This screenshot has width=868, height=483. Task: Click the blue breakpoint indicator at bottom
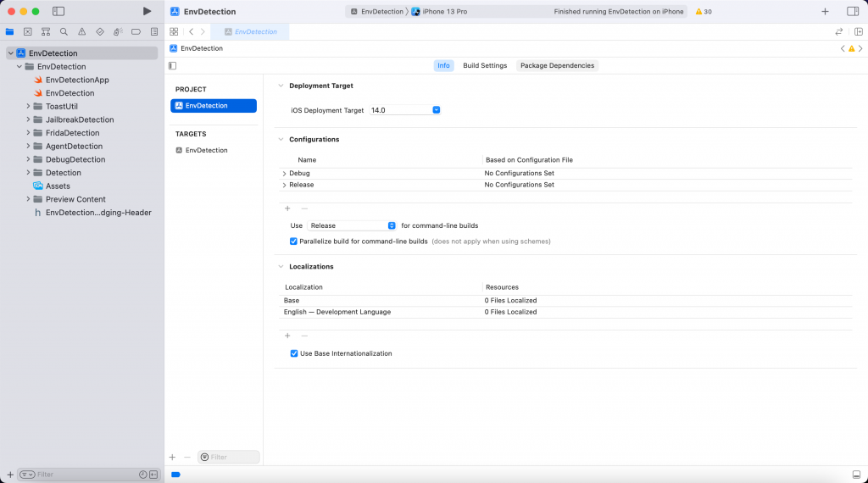pyautogui.click(x=176, y=475)
